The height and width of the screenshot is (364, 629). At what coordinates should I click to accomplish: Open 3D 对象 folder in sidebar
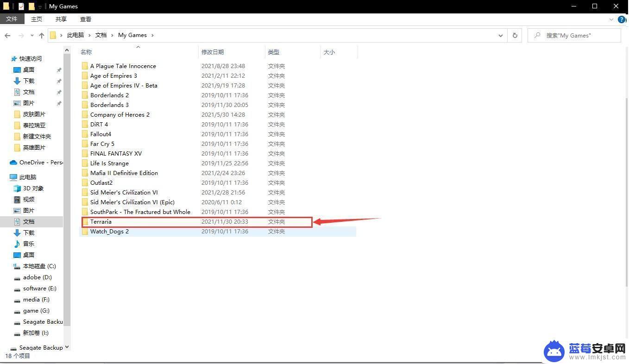[29, 188]
